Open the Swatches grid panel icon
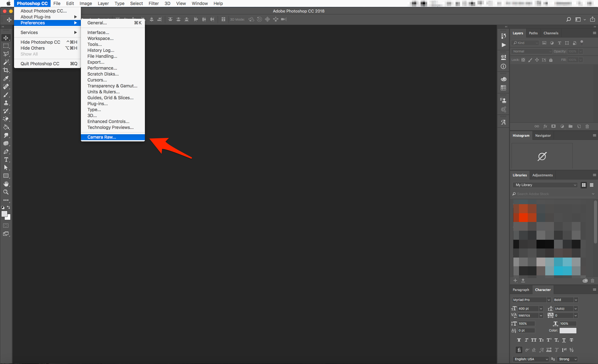598x364 pixels. pyautogui.click(x=503, y=88)
